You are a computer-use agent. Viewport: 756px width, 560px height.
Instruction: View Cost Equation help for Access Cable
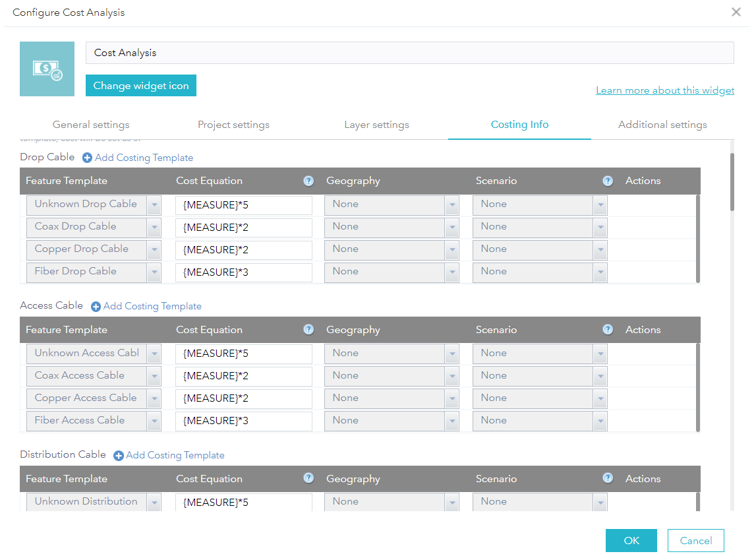[308, 330]
